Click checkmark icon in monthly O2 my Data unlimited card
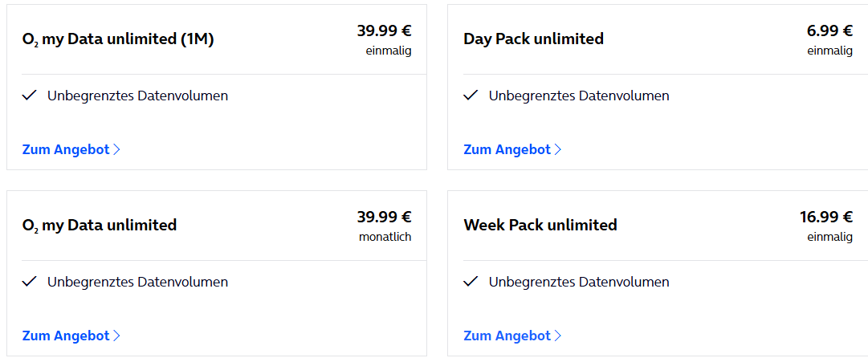Image resolution: width=868 pixels, height=358 pixels. coord(30,283)
